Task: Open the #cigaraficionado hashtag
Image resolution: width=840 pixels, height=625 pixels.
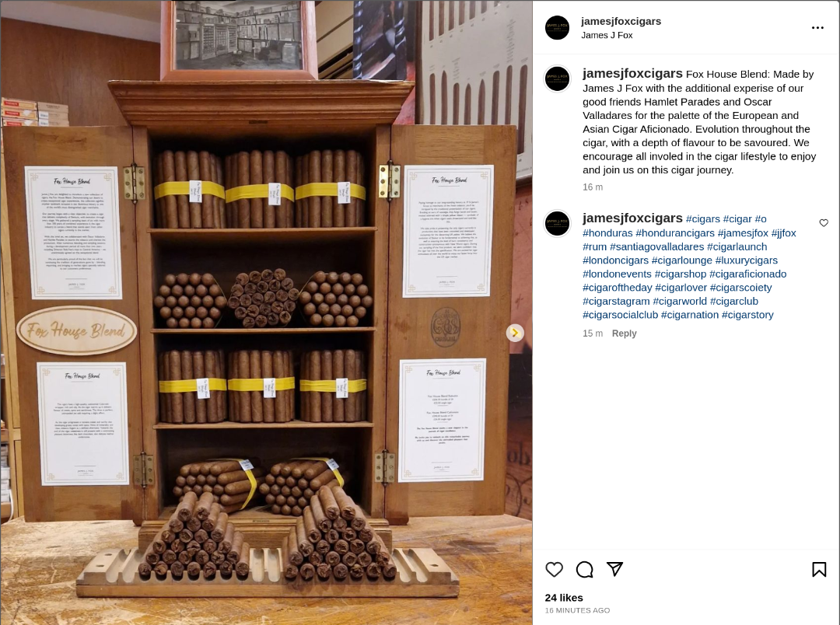Action: [x=748, y=274]
